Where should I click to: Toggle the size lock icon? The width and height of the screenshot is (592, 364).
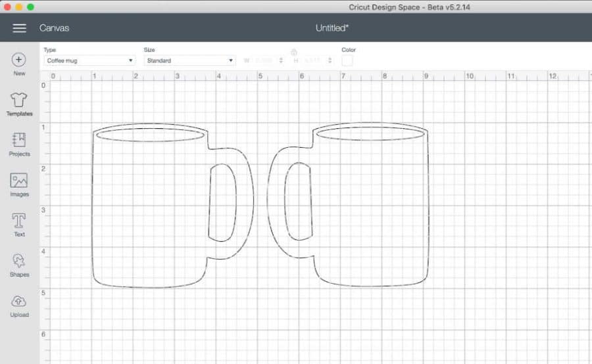[293, 52]
